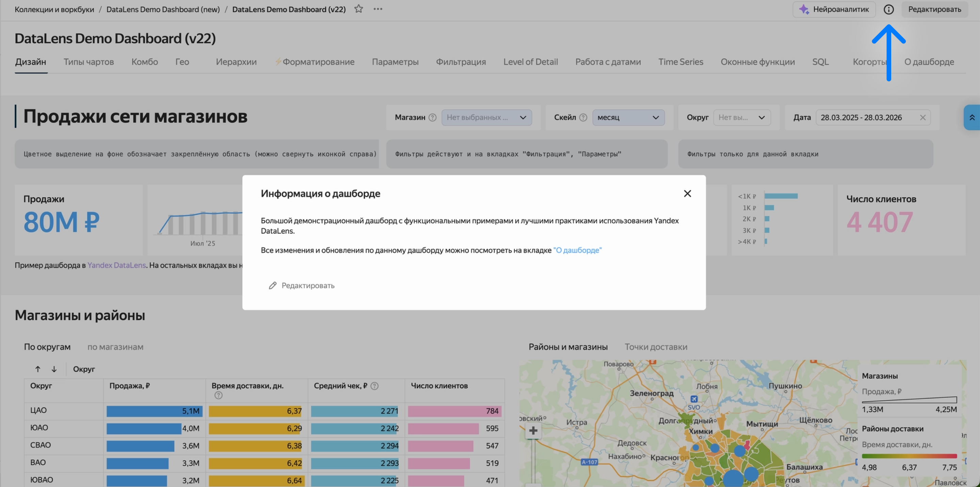Collapse the pinned filter area

[971, 117]
